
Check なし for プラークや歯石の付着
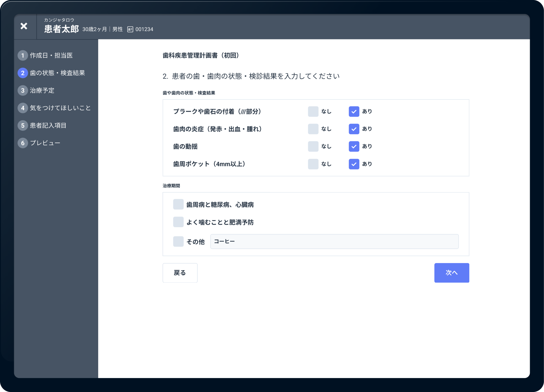313,111
